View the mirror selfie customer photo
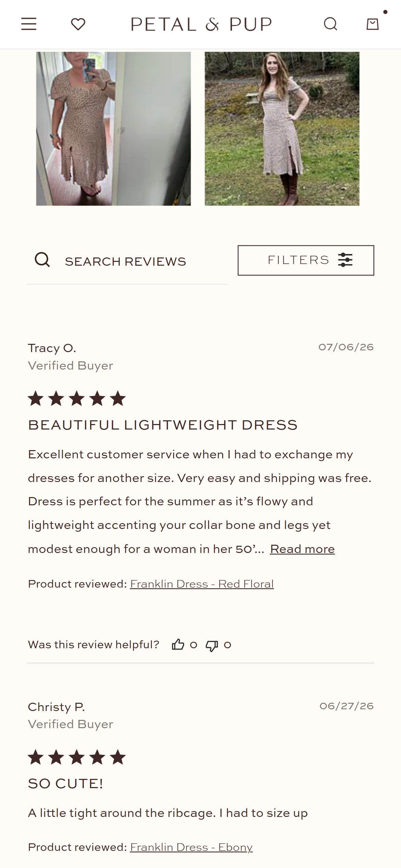Image resolution: width=401 pixels, height=868 pixels. pyautogui.click(x=113, y=129)
